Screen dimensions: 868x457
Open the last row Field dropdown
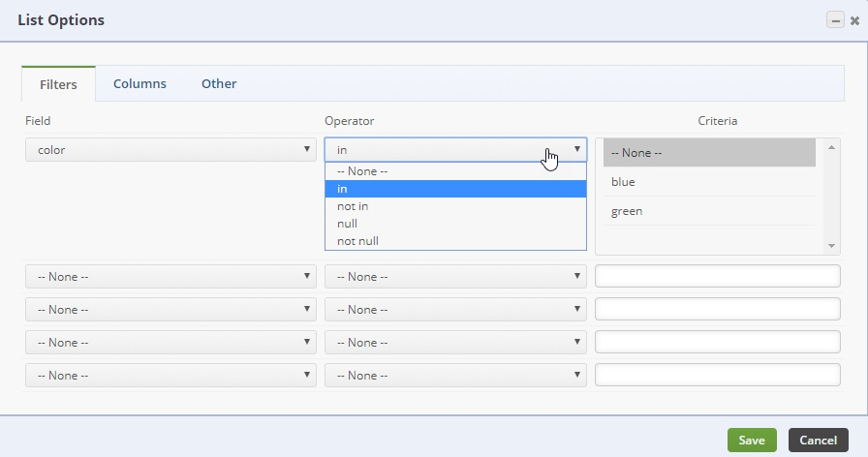click(170, 376)
